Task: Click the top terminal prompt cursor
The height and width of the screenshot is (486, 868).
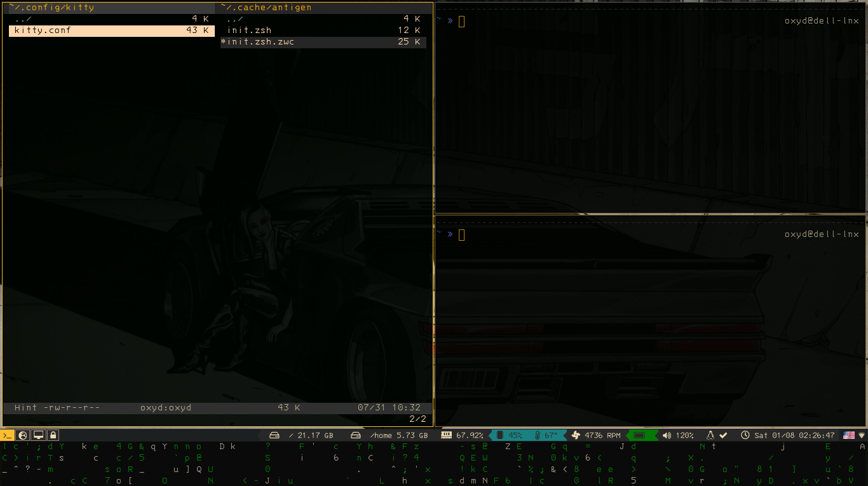Action: click(x=462, y=21)
